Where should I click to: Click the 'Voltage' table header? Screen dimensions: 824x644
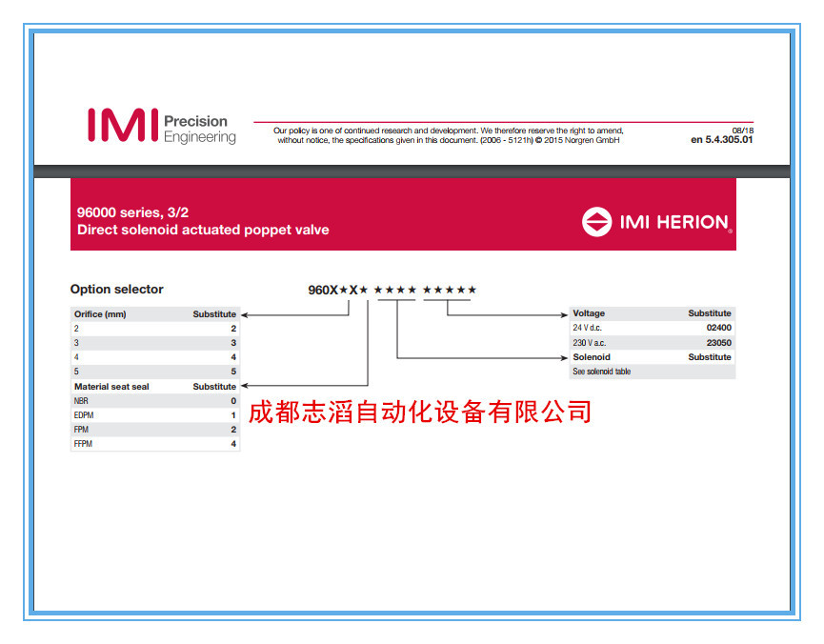click(589, 312)
